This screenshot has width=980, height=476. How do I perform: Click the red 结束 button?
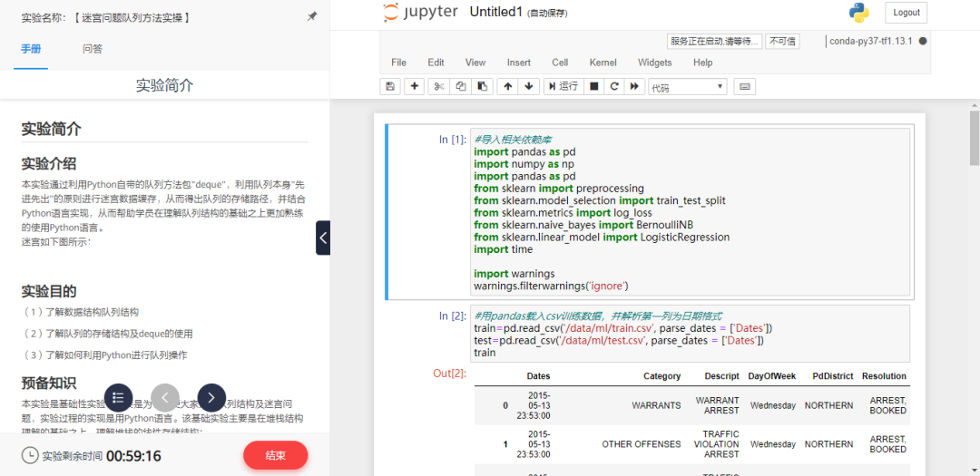pos(275,455)
